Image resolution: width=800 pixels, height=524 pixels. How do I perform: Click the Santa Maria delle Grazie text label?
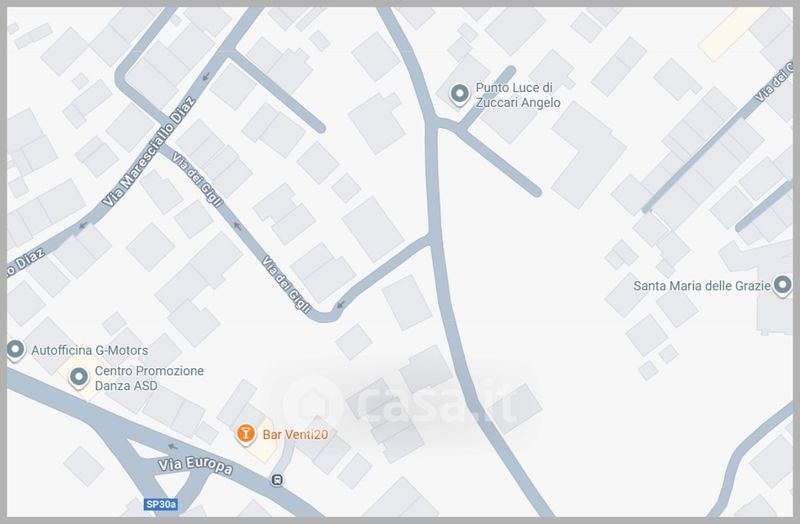pos(702,286)
